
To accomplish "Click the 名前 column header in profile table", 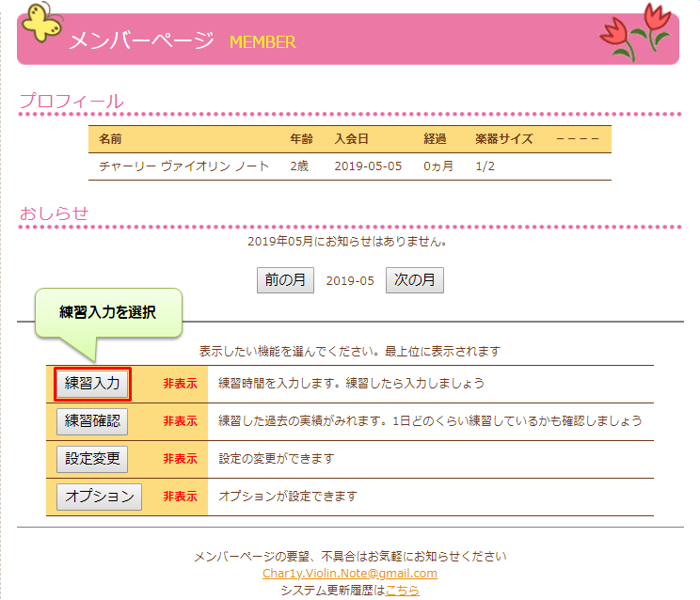I will click(x=110, y=139).
